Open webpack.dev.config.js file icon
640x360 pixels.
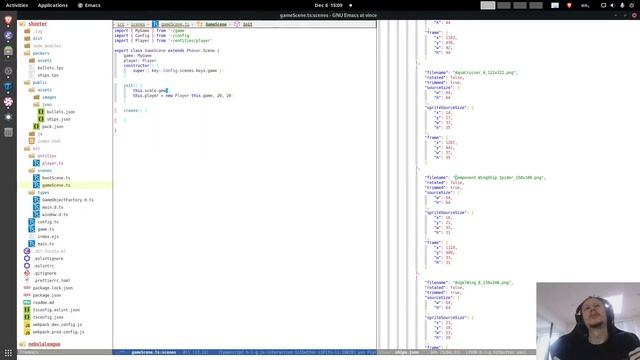coord(27,325)
